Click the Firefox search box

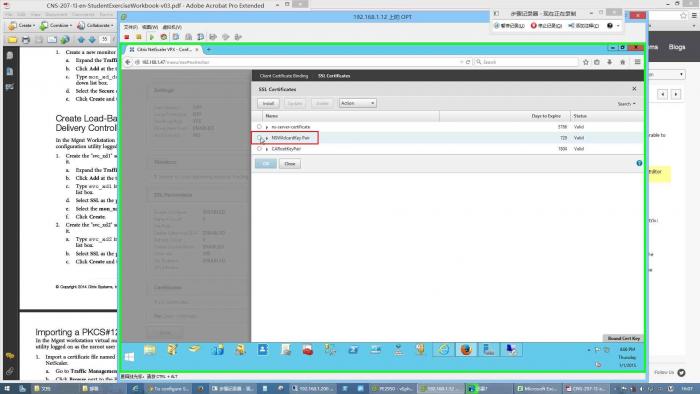526,62
